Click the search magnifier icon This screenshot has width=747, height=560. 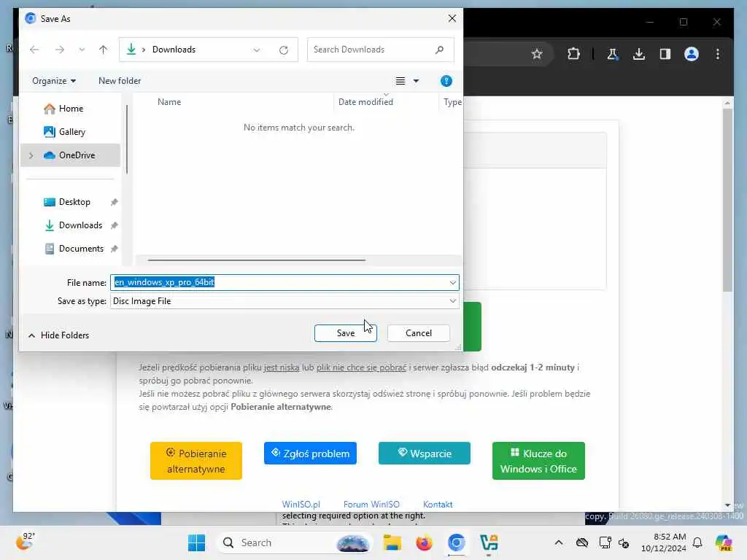click(x=439, y=50)
